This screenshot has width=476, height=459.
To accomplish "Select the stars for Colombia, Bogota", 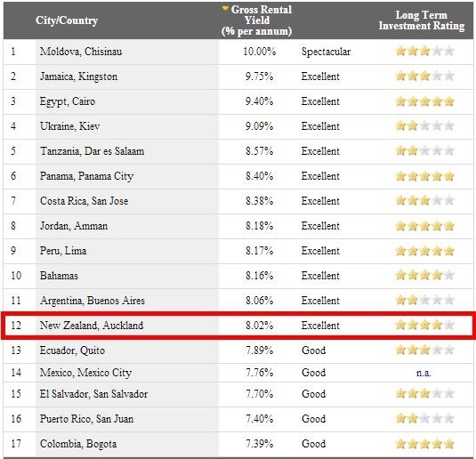I will (424, 444).
